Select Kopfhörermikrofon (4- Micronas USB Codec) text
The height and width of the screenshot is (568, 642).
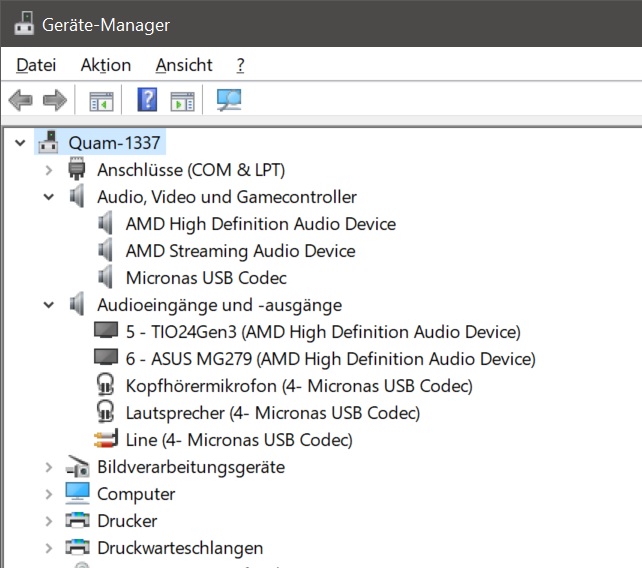299,386
